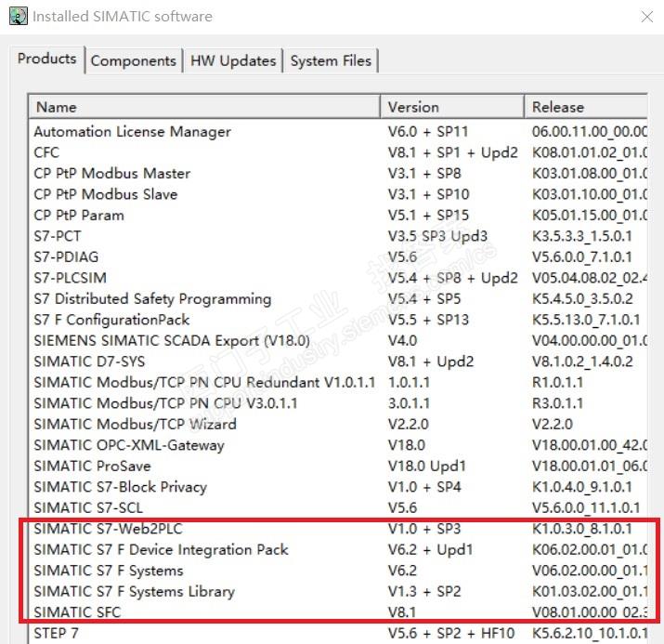Select SIMATIC S7-Web2PLC row
This screenshot has height=644, width=664.
110,529
